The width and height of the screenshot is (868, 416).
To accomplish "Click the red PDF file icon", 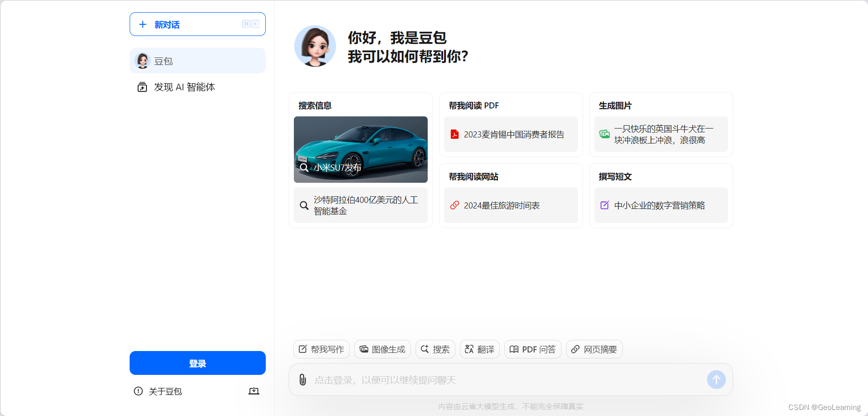I will pyautogui.click(x=454, y=134).
